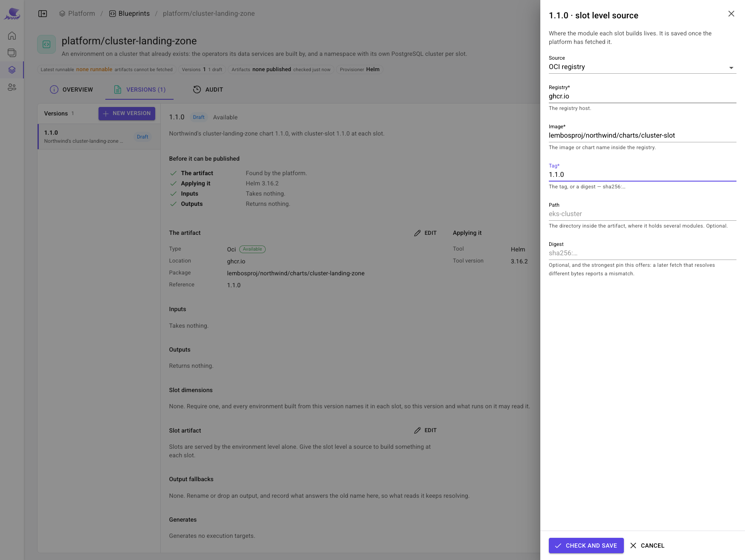
Task: Click the package path lembosproj/northwind/charts/cluster-landing-zone
Action: (296, 274)
